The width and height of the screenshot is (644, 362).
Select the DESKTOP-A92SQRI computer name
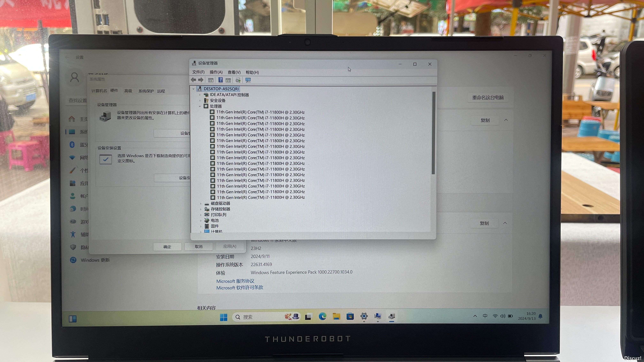pos(221,89)
